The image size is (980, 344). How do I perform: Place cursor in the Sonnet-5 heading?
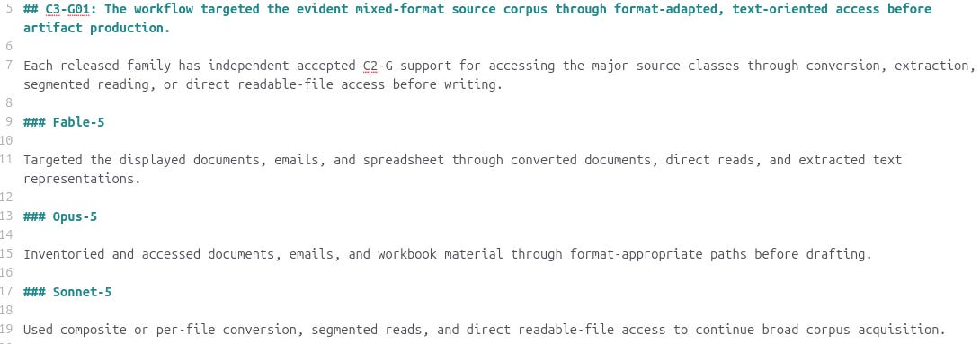(x=67, y=292)
